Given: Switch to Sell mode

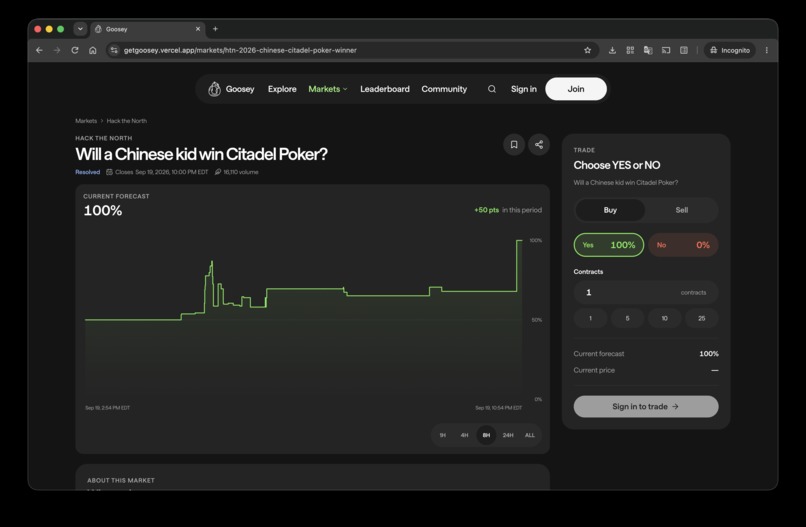Looking at the screenshot, I should 682,210.
